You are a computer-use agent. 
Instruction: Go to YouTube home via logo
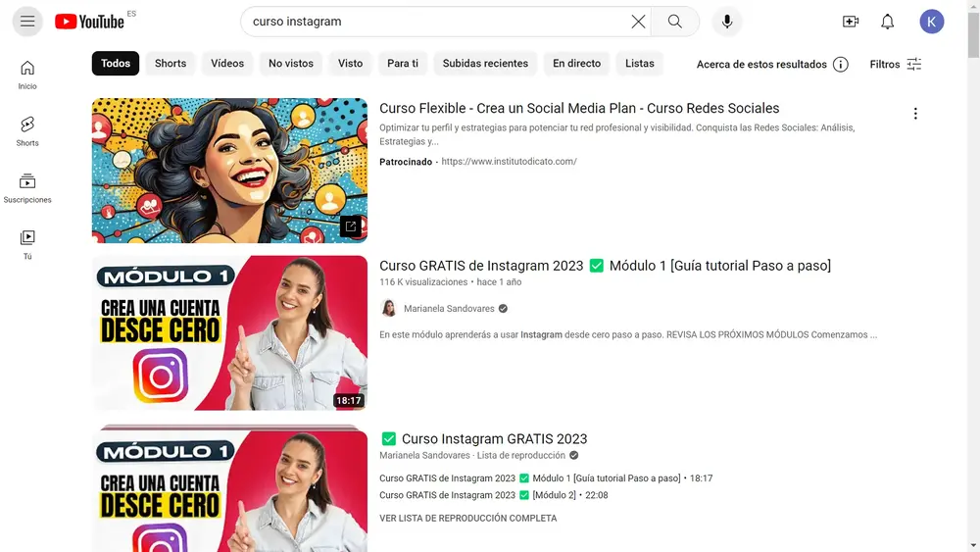89,22
